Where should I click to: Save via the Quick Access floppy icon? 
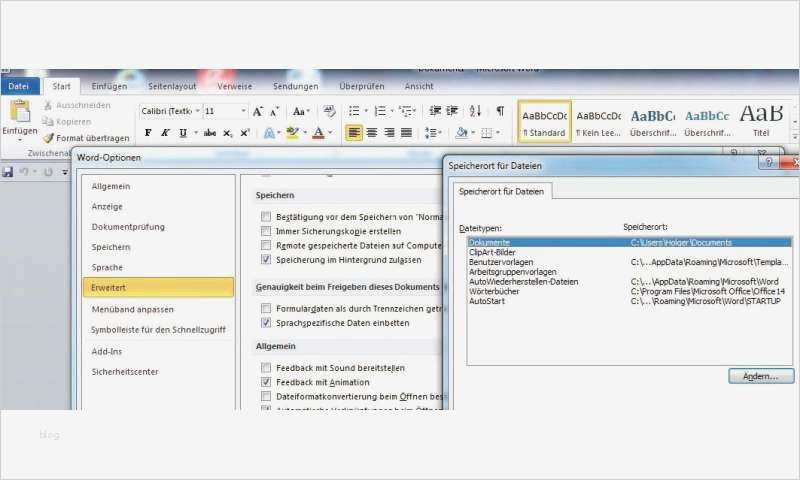(x=8, y=172)
